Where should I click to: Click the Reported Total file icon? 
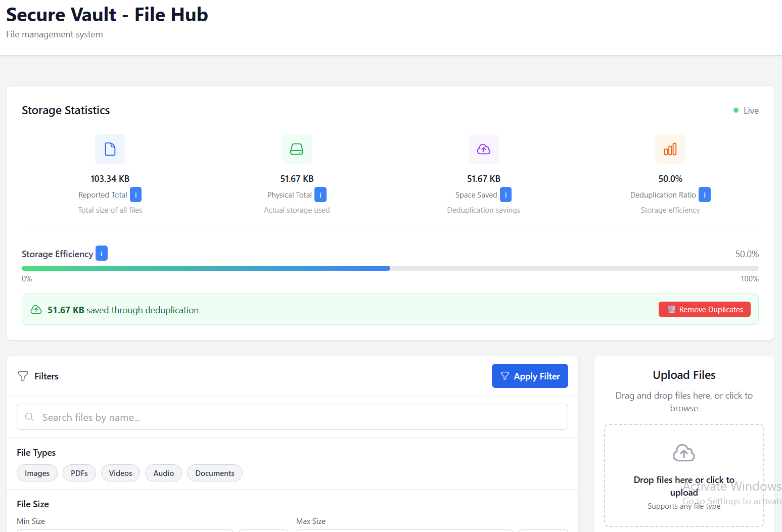110,149
